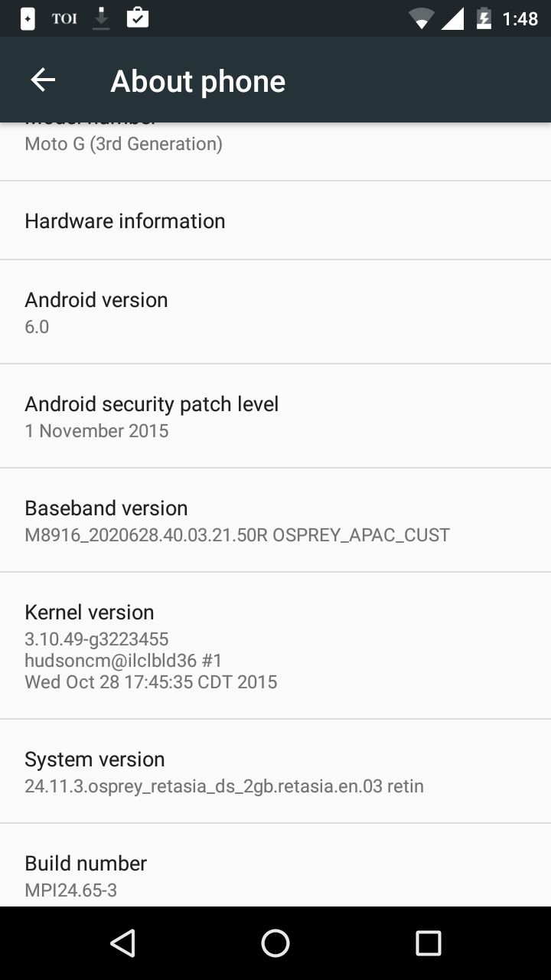Select Android security patch level item

click(275, 416)
